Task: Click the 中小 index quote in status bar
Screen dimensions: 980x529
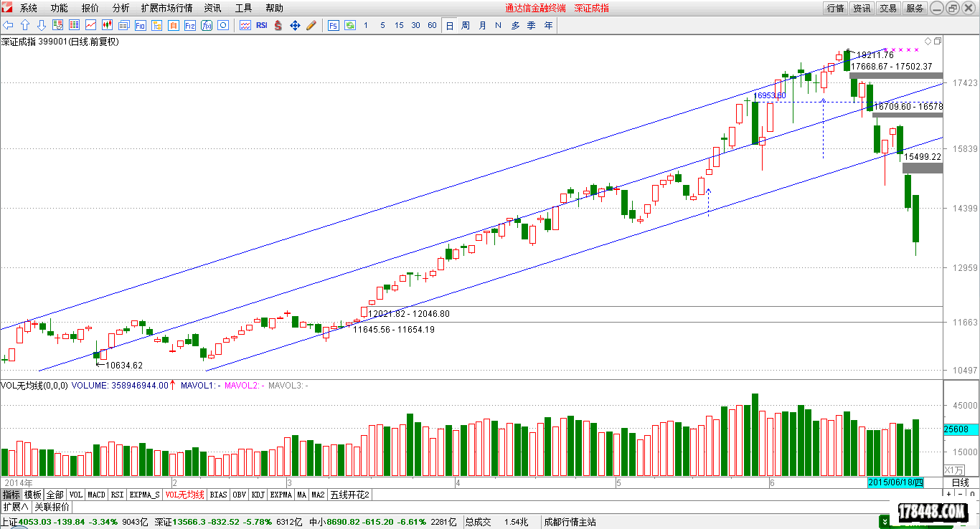Action: (x=385, y=522)
